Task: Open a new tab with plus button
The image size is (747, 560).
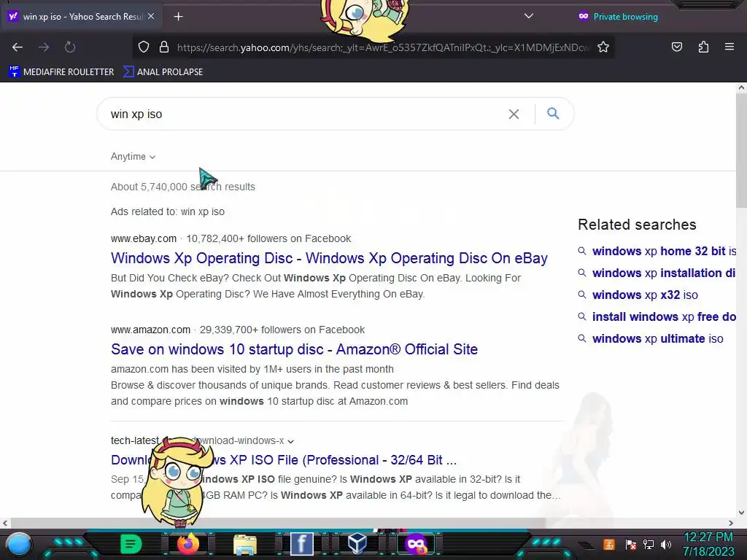Action: (x=178, y=17)
